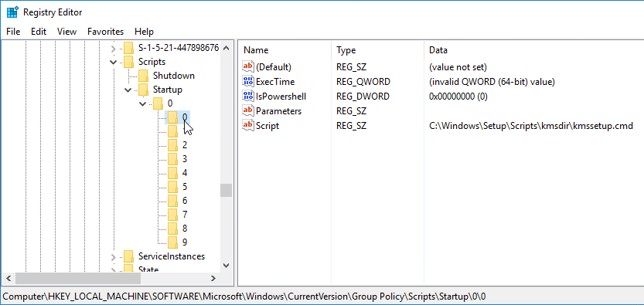
Task: Click tree pane scroll up arrow
Action: pyautogui.click(x=226, y=48)
